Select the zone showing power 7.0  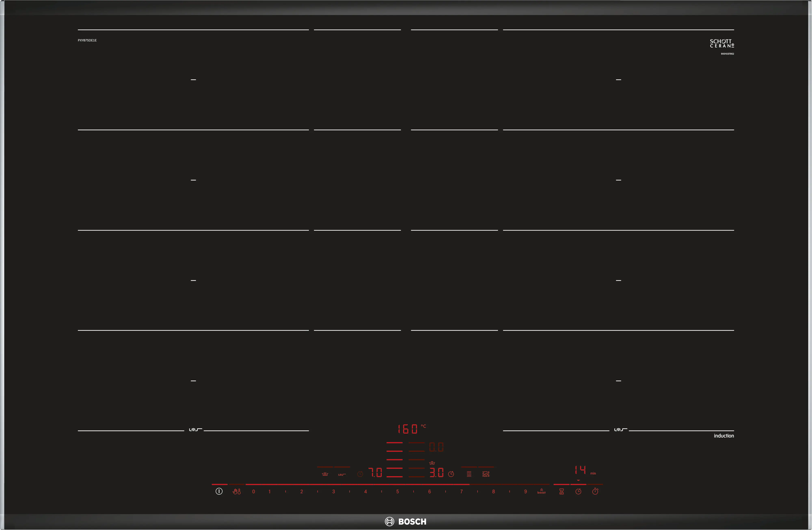tap(375, 473)
